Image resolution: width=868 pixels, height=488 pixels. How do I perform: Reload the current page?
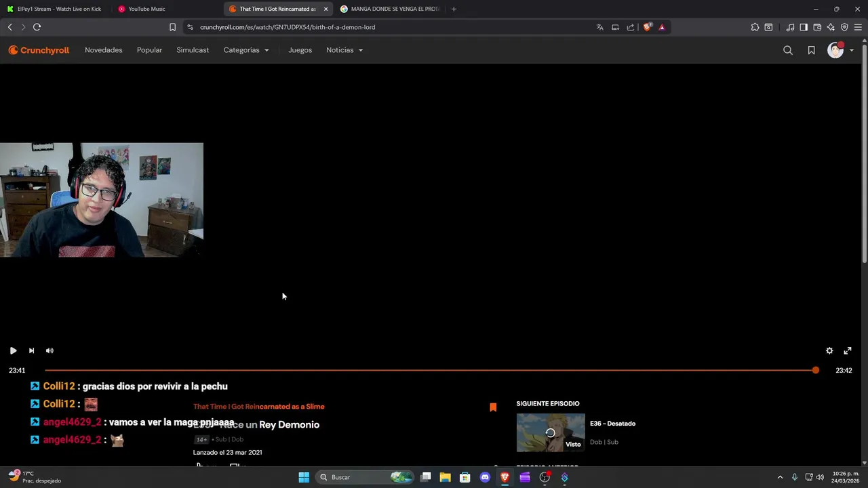point(37,27)
